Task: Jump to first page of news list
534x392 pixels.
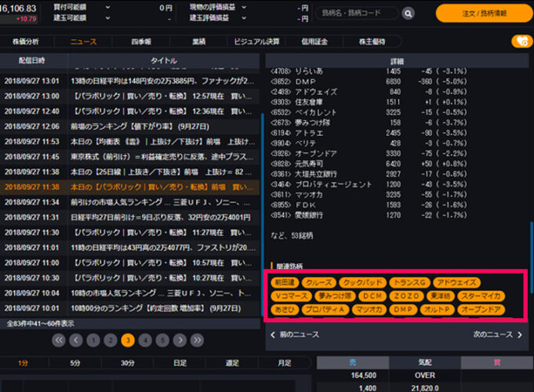Action: (x=59, y=340)
